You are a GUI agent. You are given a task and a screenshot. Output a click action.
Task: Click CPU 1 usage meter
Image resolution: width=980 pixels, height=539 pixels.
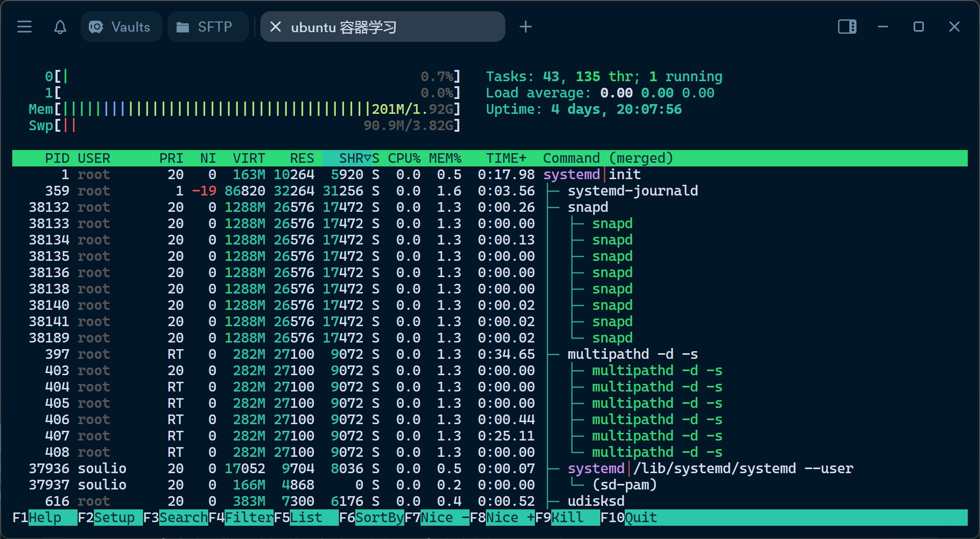click(253, 93)
